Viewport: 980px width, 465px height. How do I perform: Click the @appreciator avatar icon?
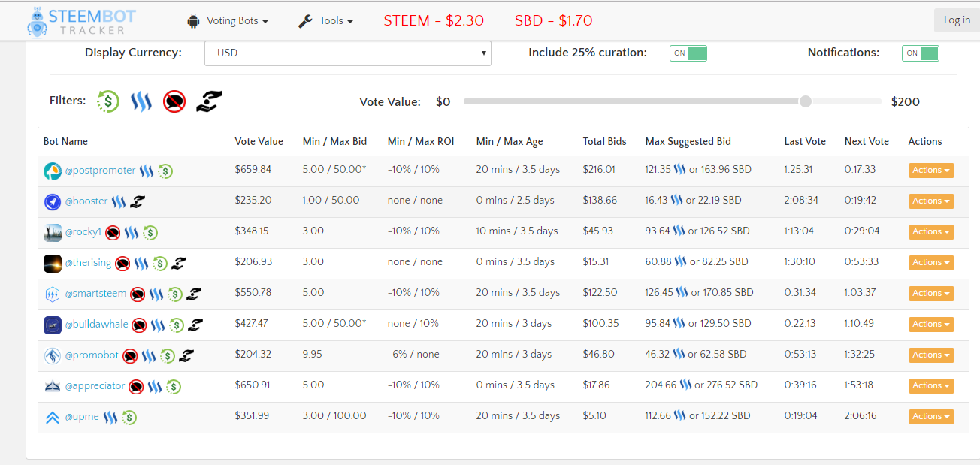[x=52, y=386]
